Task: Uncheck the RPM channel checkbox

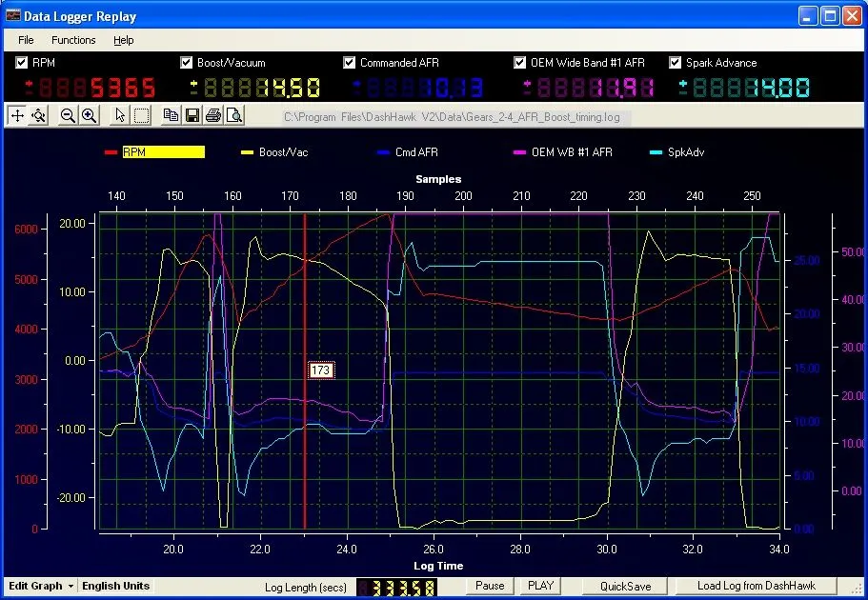Action: [x=22, y=63]
